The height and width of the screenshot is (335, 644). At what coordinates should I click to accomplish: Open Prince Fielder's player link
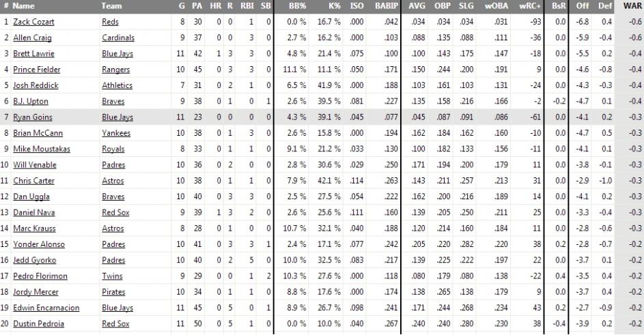click(x=38, y=70)
